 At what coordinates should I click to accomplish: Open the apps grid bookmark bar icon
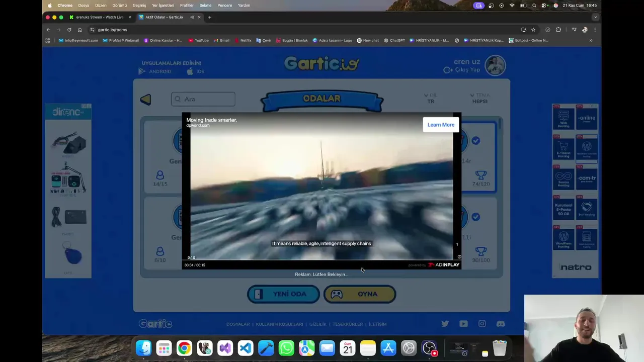pyautogui.click(x=48, y=40)
